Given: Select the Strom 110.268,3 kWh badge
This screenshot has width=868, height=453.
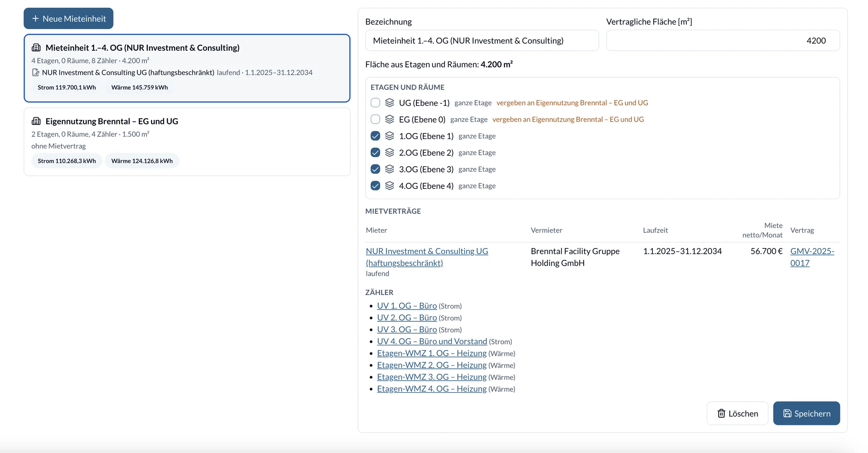Looking at the screenshot, I should point(67,161).
